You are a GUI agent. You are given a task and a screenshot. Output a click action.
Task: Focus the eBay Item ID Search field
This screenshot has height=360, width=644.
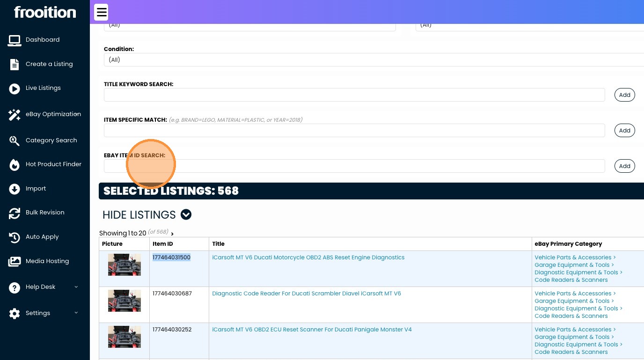click(x=354, y=166)
